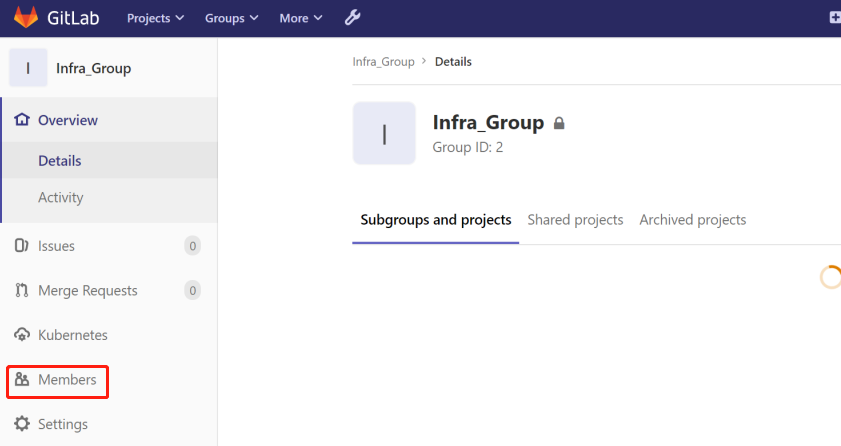Click the Infra_Group page heading
Viewport: 841px width, 446px height.
488,122
